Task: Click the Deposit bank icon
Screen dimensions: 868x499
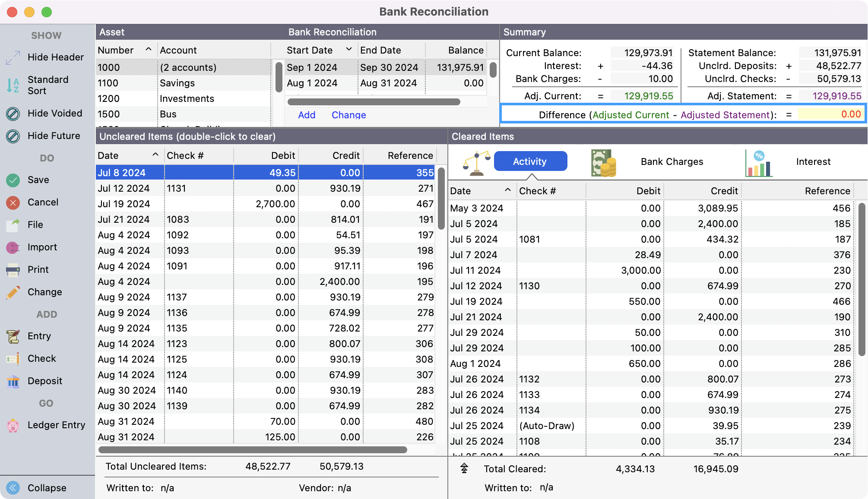Action: [x=13, y=381]
